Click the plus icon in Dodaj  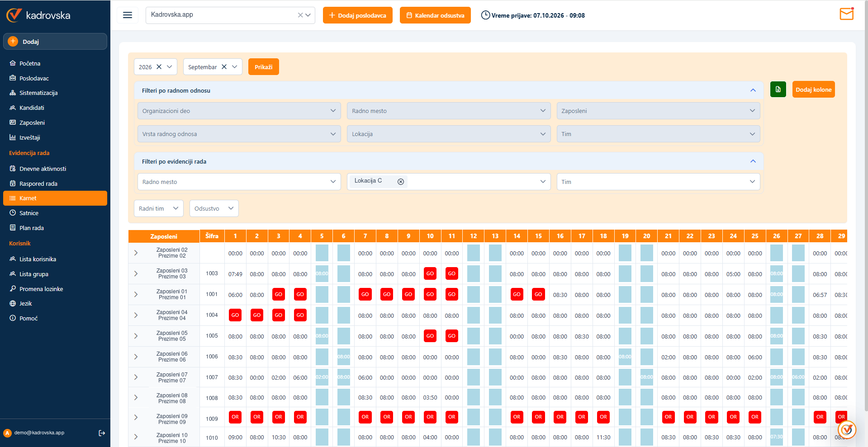point(13,41)
